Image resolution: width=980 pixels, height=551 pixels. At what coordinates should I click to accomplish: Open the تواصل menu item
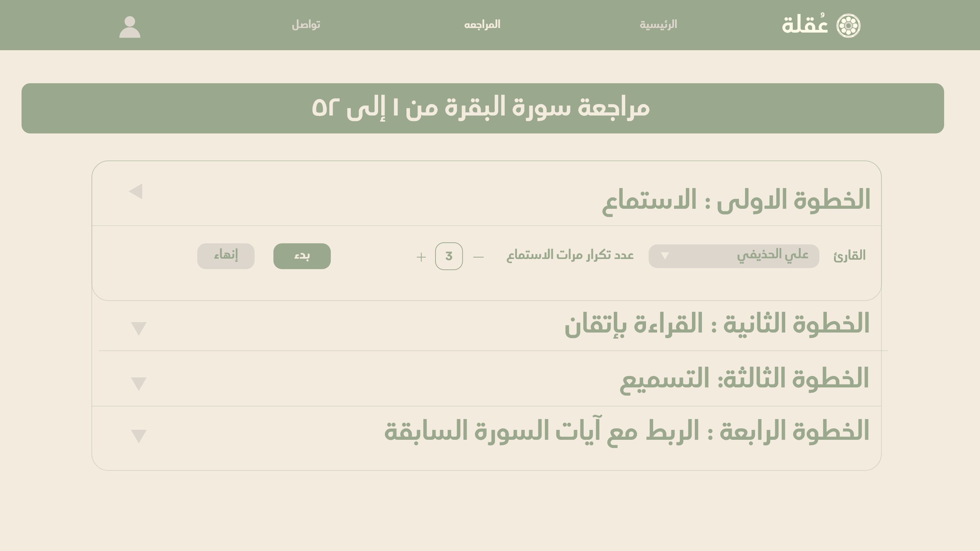point(306,25)
